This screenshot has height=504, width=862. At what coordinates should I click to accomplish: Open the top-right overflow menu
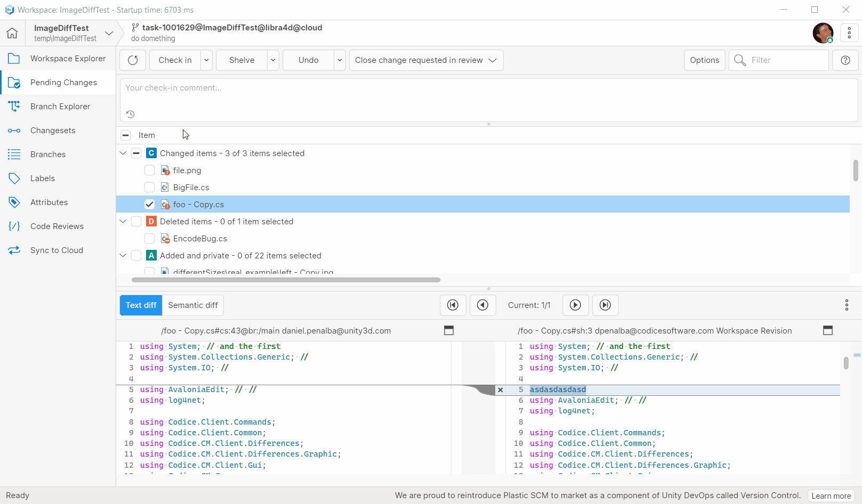pyautogui.click(x=849, y=32)
